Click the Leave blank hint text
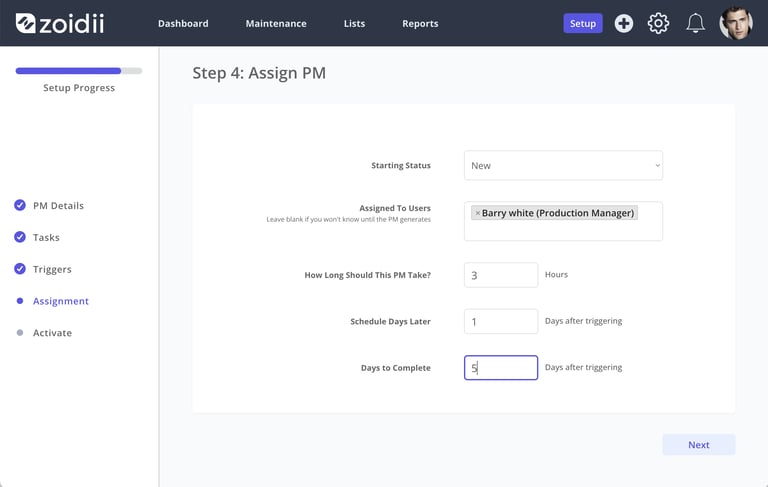The image size is (768, 487). [x=349, y=219]
